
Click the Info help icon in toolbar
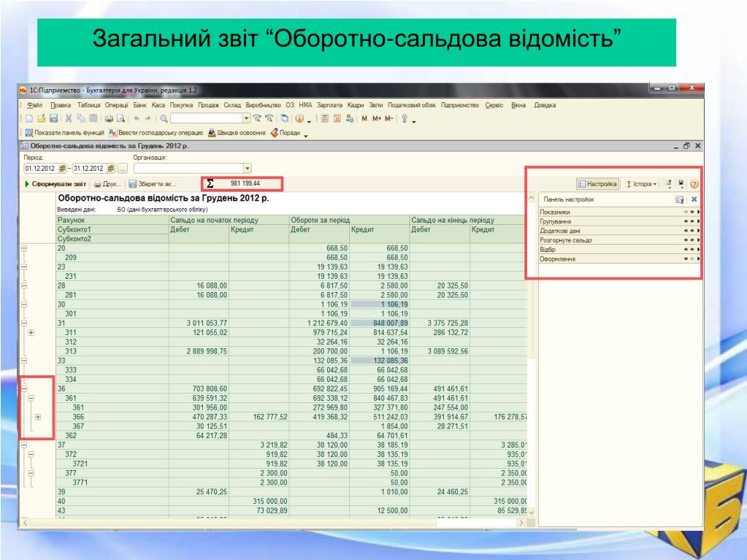point(299,118)
